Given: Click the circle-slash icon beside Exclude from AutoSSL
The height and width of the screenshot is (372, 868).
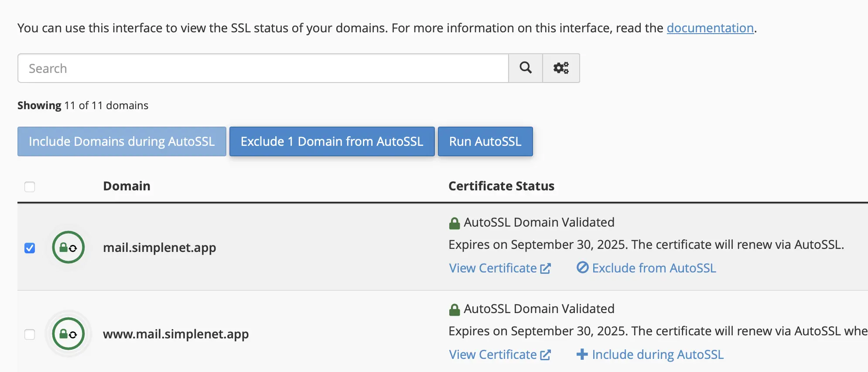Looking at the screenshot, I should (582, 268).
